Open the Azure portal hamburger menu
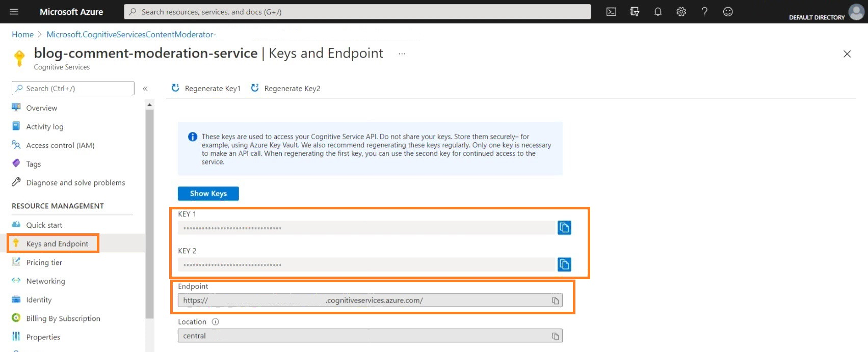The height and width of the screenshot is (352, 868). click(x=14, y=12)
